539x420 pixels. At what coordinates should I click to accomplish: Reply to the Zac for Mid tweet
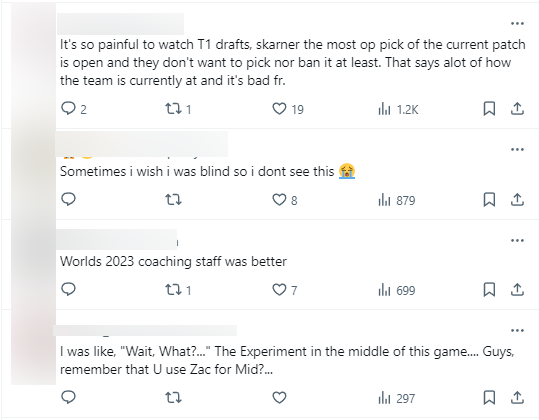click(x=68, y=397)
